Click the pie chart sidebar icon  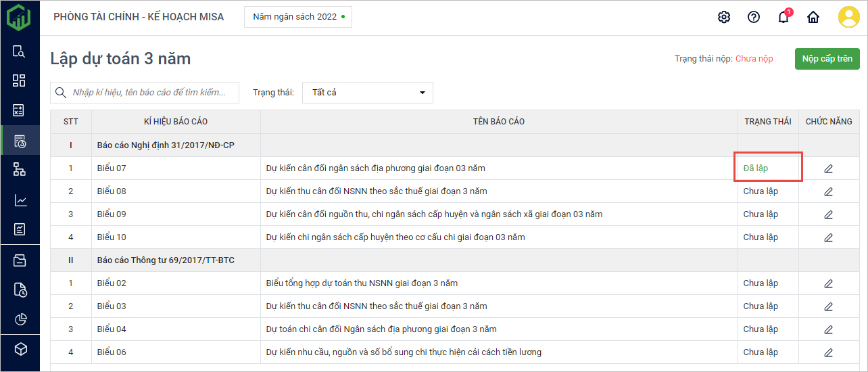click(x=20, y=319)
